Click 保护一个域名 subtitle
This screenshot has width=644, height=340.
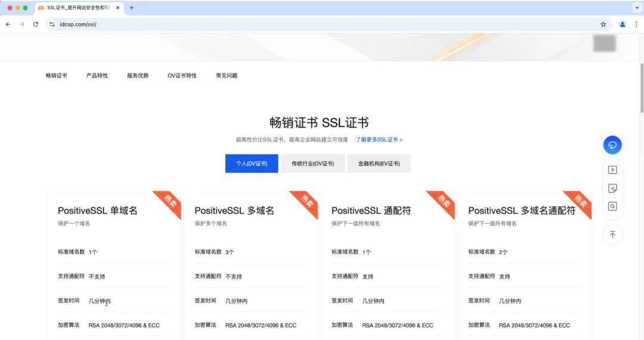click(x=74, y=223)
